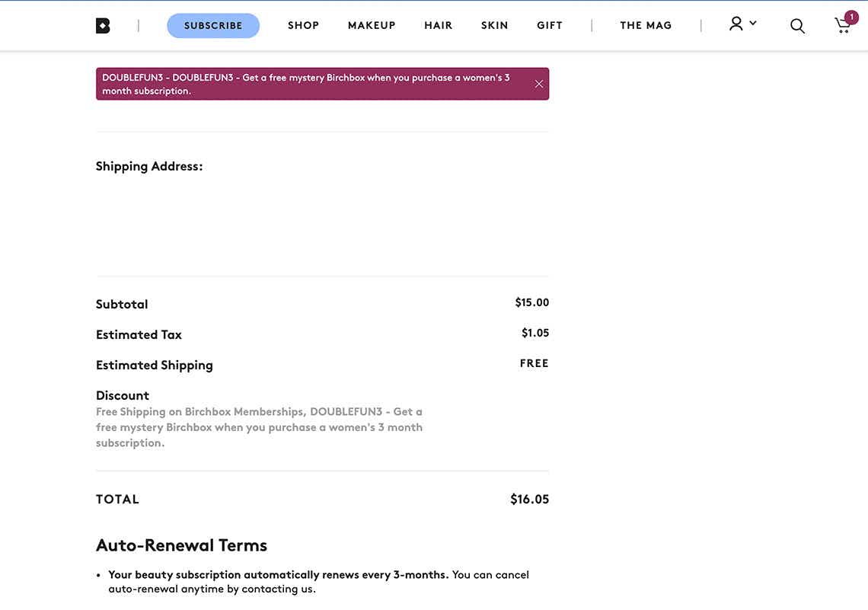868x610 pixels.
Task: Go to The Mag section
Action: (646, 25)
